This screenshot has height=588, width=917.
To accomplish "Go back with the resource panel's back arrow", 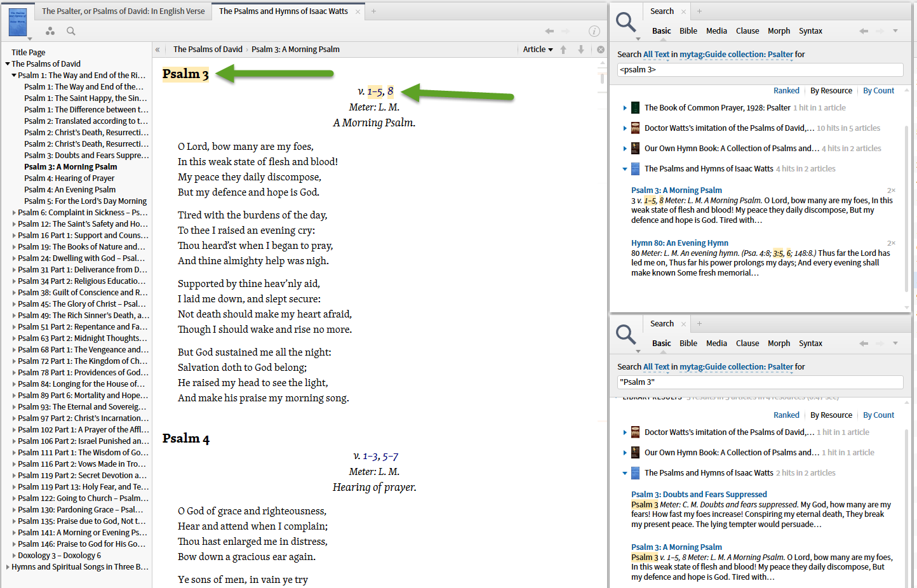I will 549,30.
